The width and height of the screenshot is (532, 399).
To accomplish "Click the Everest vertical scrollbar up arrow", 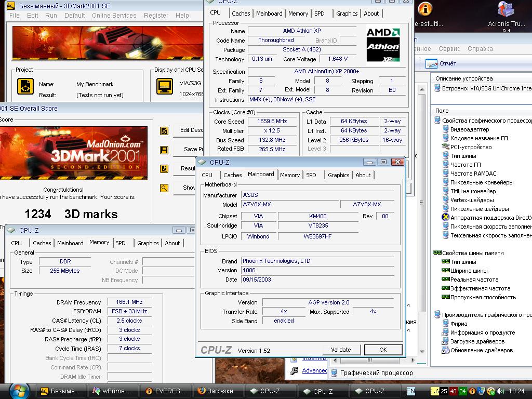I will pos(422,89).
